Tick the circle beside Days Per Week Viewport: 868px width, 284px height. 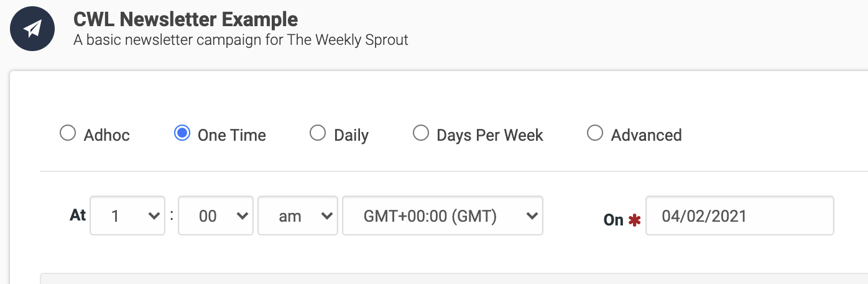click(421, 133)
